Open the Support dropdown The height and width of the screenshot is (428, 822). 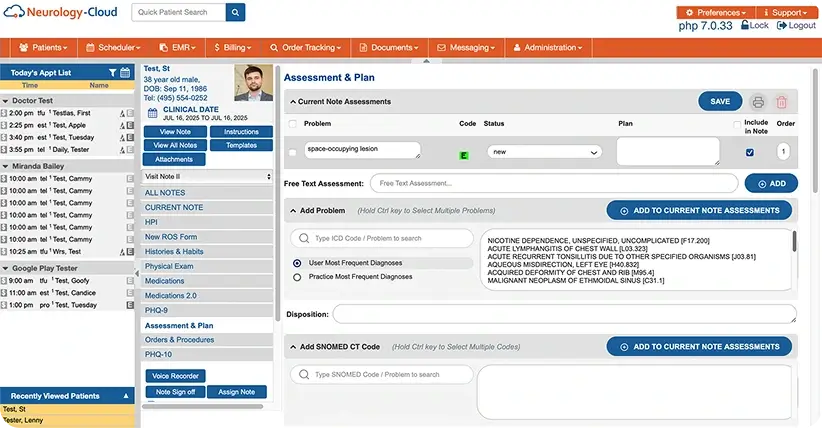point(785,12)
